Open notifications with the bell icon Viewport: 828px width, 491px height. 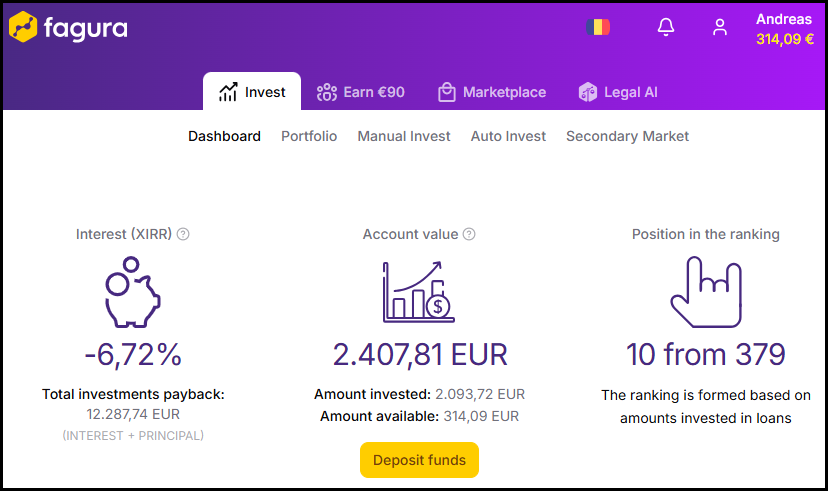click(666, 27)
